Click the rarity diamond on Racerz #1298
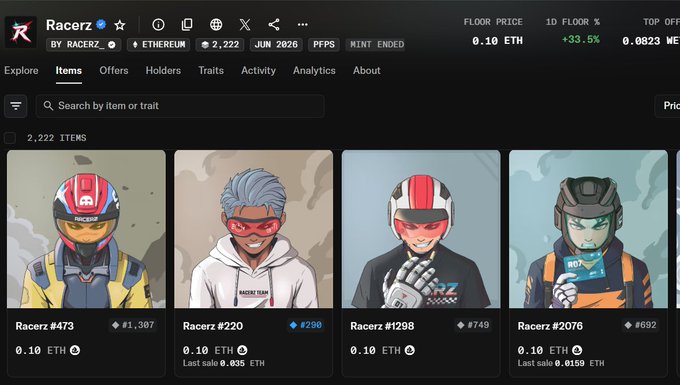The width and height of the screenshot is (680, 385). pyautogui.click(x=461, y=325)
